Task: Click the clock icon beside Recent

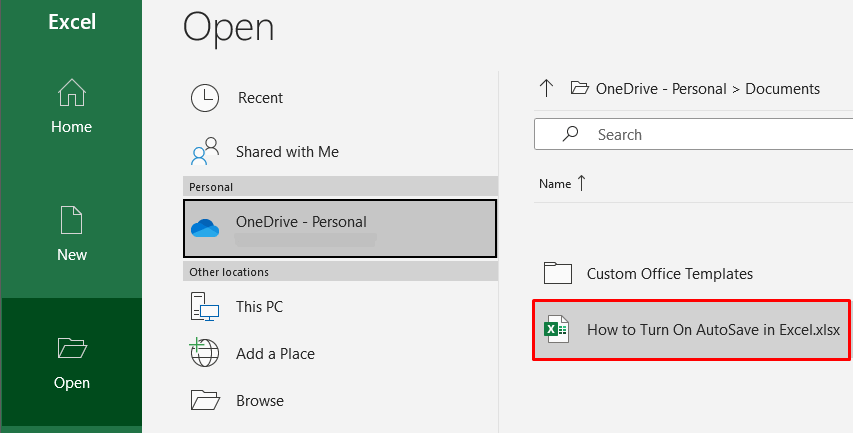Action: coord(205,98)
